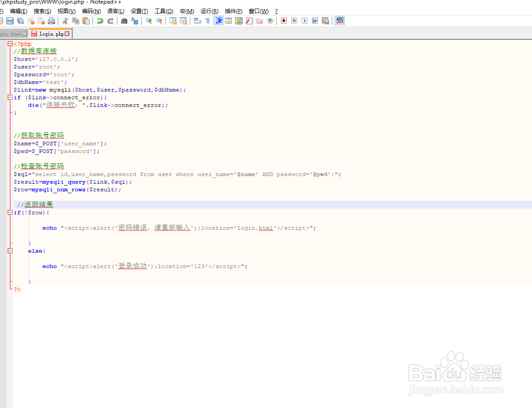Zoom in with the magnifier plus icon
This screenshot has width=532, height=408.
coord(148,21)
